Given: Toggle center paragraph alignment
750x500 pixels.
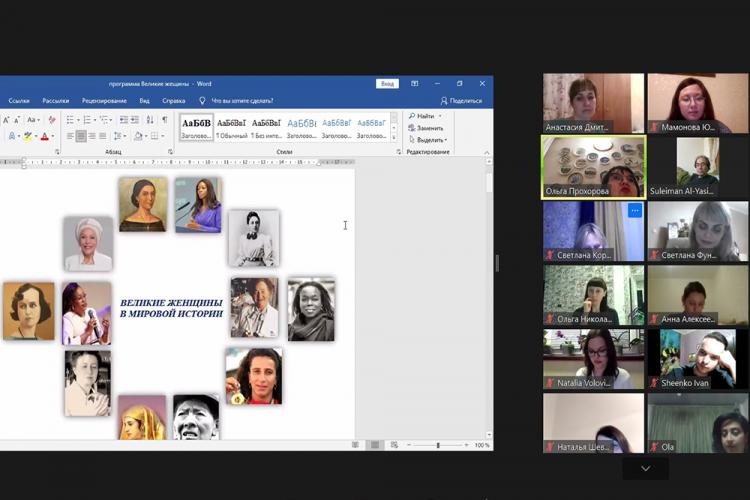Looking at the screenshot, I should tap(81, 136).
